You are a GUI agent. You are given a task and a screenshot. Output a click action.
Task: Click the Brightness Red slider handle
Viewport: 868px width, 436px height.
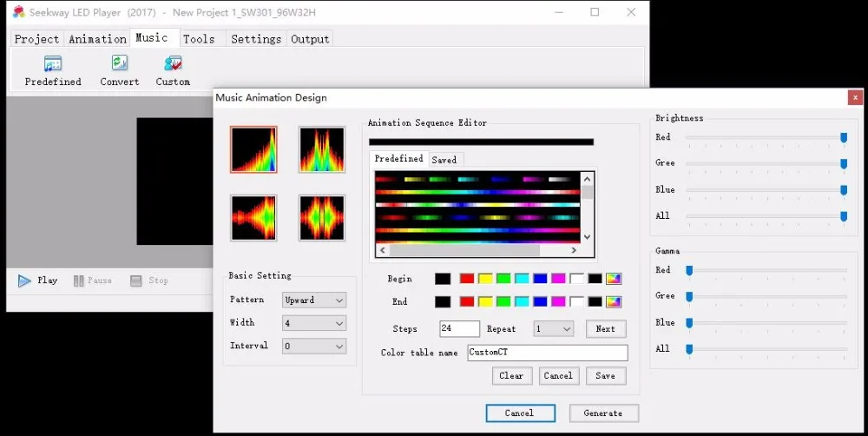(844, 137)
